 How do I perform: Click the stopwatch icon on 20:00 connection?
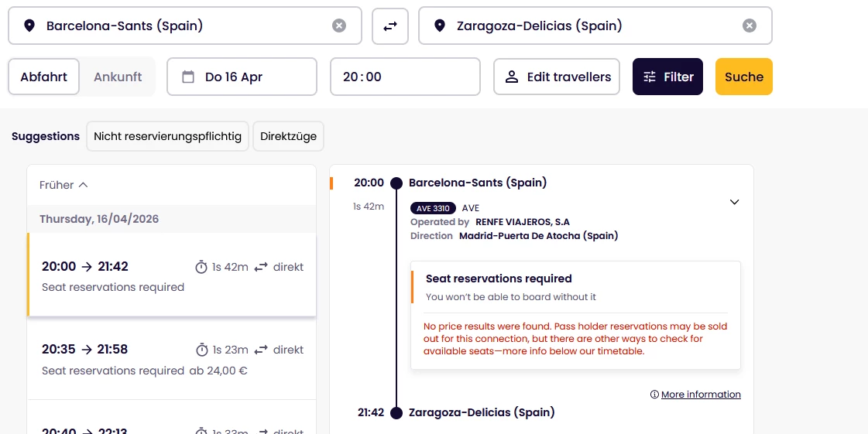(201, 267)
